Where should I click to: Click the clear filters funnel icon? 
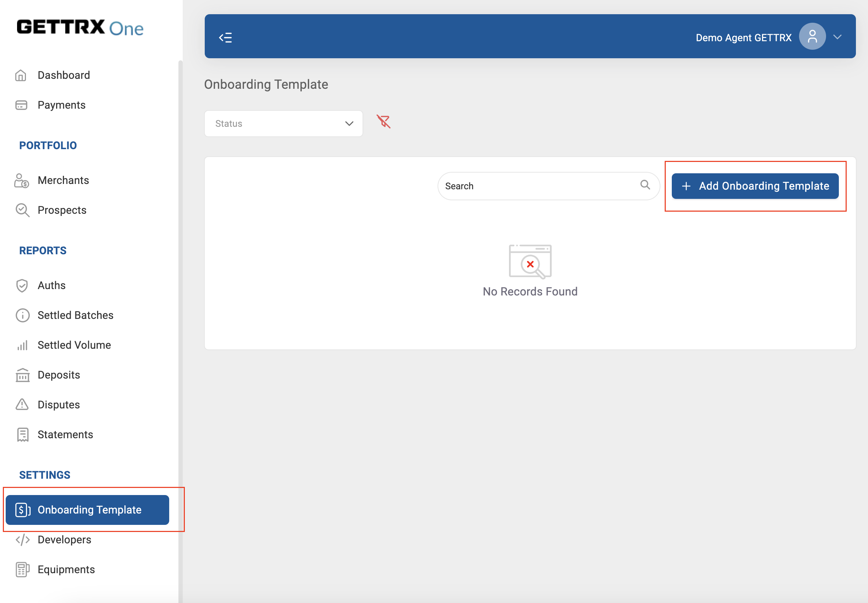point(383,122)
